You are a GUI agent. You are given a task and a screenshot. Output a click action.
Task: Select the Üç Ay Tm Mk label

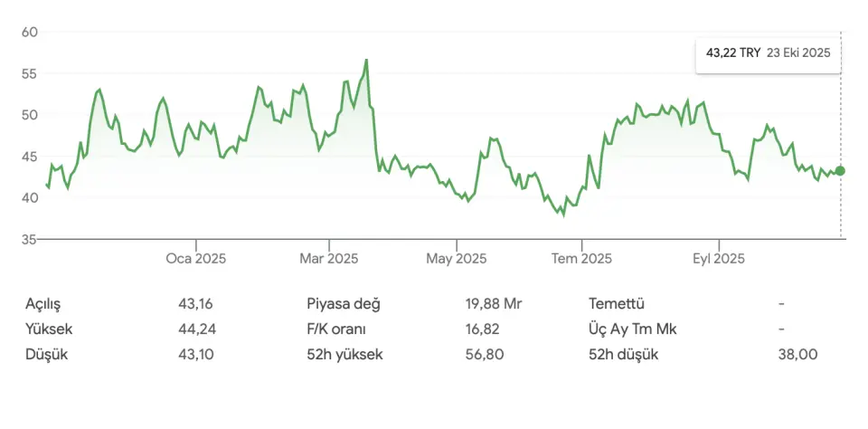(632, 329)
